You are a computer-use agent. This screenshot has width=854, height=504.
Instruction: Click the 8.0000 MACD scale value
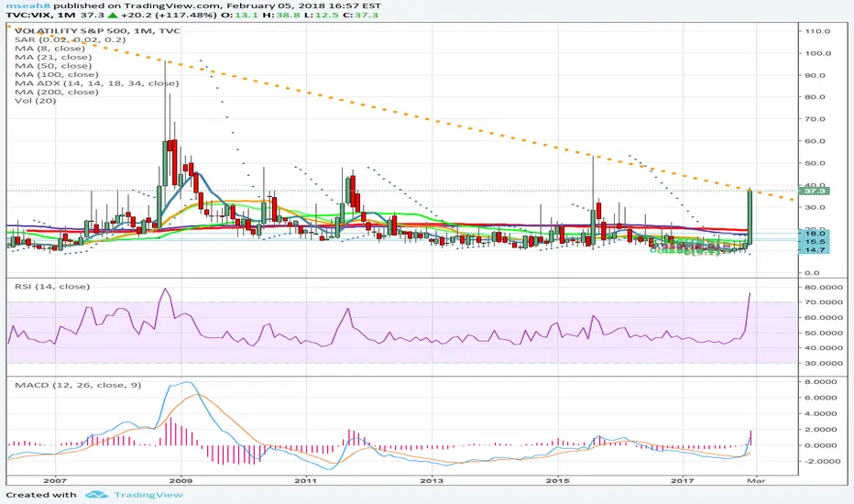(x=821, y=382)
